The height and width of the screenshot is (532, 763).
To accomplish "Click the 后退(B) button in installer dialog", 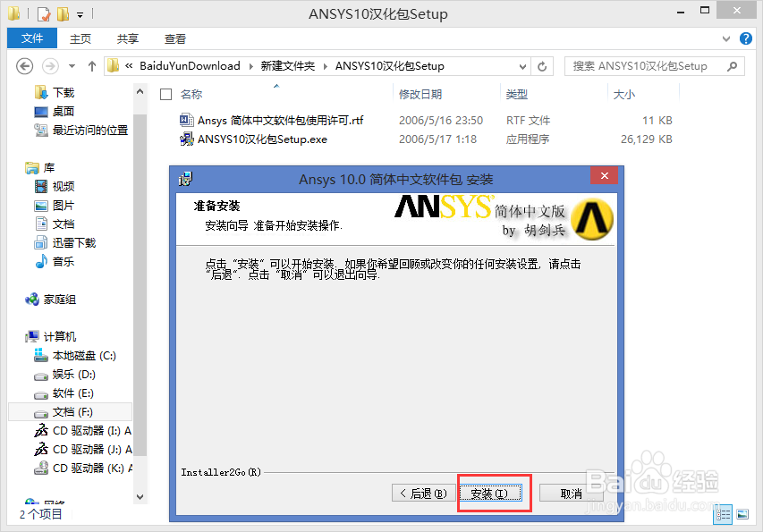I will (422, 492).
